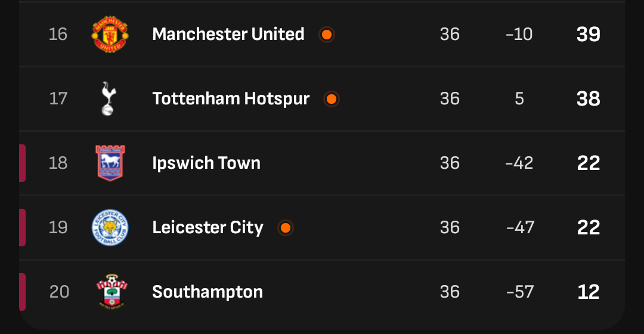This screenshot has height=334, width=644.
Task: Click the red relegation marker on Southampton row
Action: [x=22, y=292]
